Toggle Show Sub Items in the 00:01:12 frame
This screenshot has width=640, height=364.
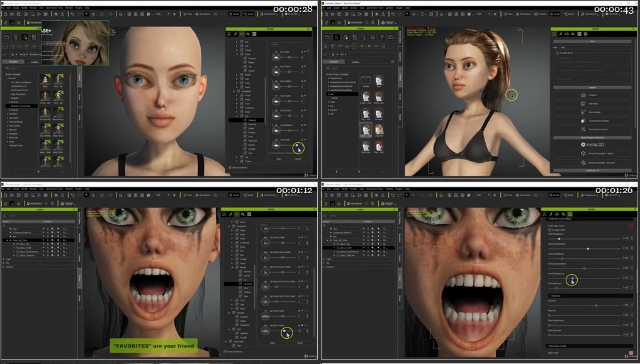click(x=225, y=351)
